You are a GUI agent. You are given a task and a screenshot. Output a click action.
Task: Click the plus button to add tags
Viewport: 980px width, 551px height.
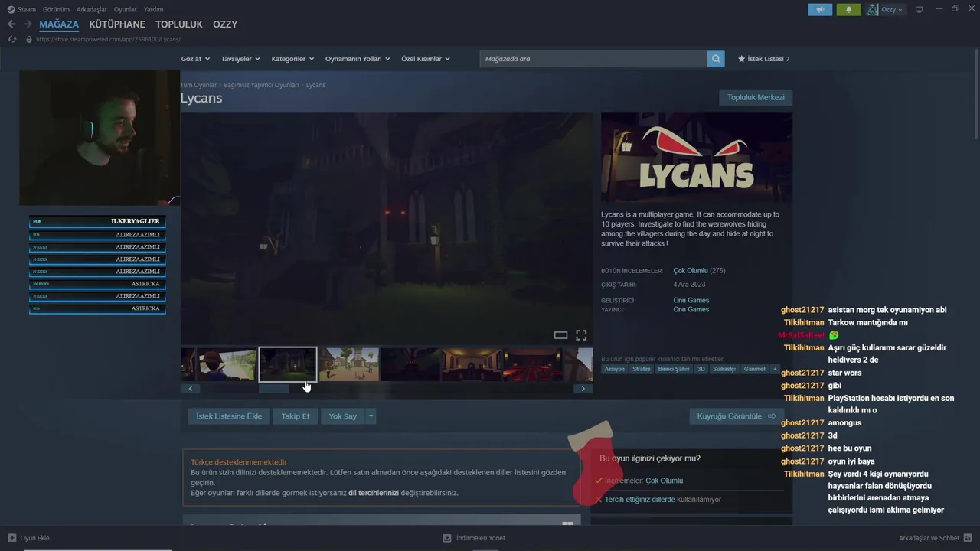click(x=775, y=369)
